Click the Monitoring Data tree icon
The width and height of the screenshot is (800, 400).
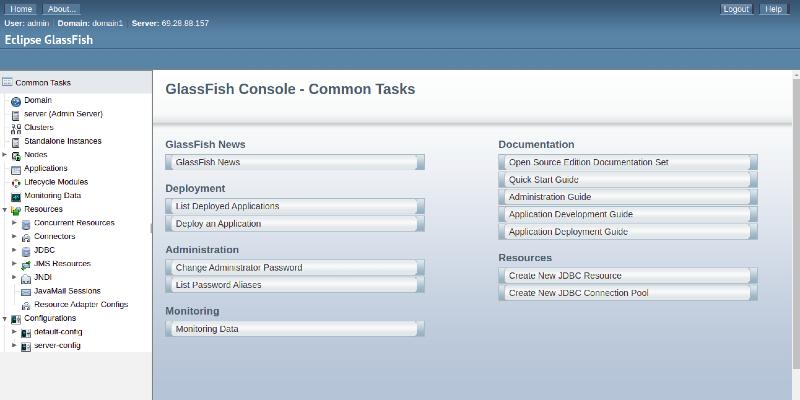click(16, 197)
